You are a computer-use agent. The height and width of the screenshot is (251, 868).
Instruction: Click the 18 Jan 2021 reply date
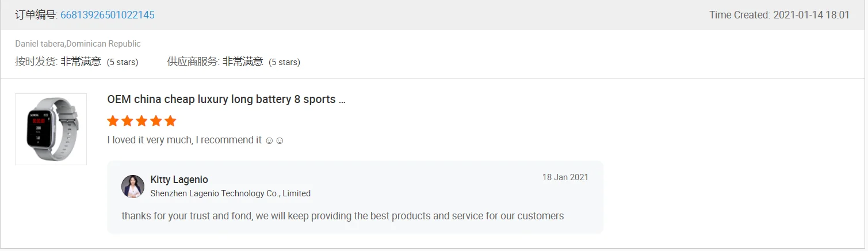[565, 177]
